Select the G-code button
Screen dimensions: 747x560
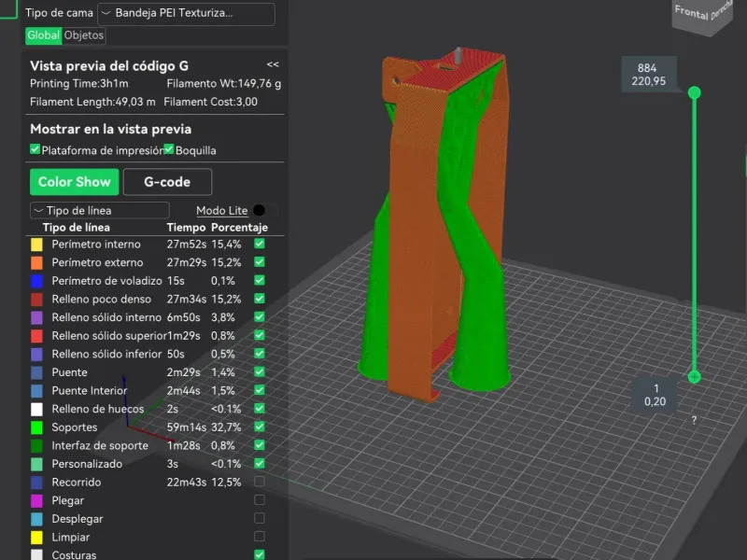167,182
